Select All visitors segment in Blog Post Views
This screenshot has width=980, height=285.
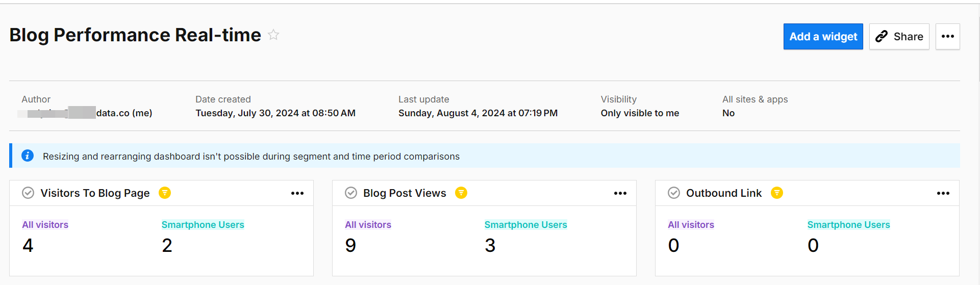coord(368,225)
